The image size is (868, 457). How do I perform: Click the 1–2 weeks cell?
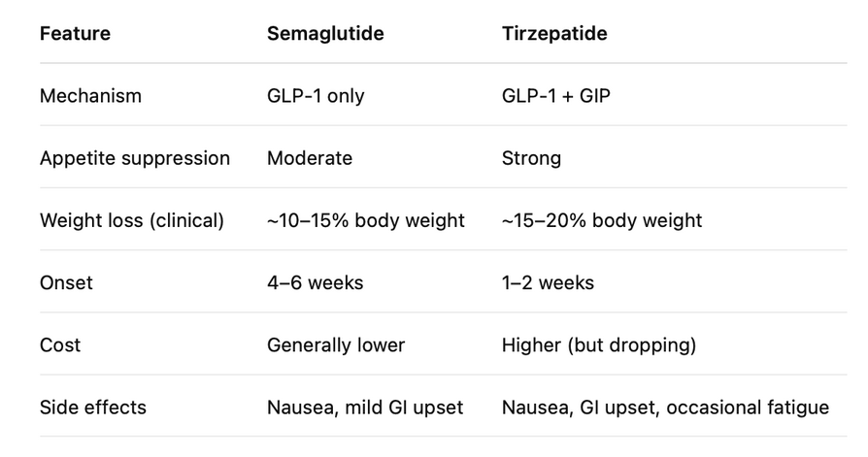(548, 282)
